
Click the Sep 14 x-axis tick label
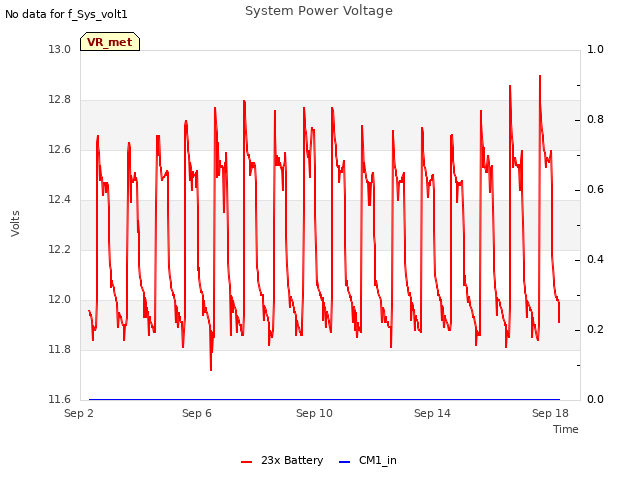pyautogui.click(x=432, y=413)
